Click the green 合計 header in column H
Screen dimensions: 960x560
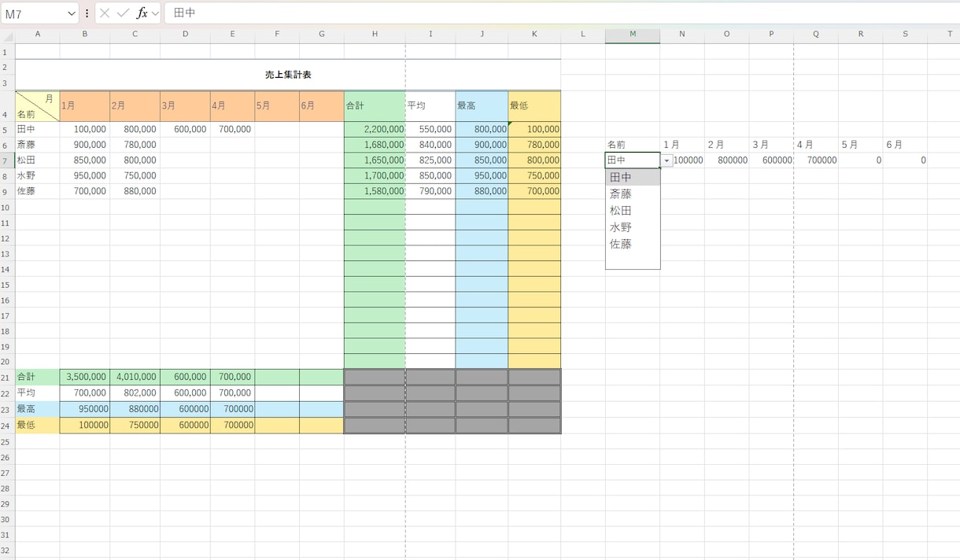(x=375, y=106)
